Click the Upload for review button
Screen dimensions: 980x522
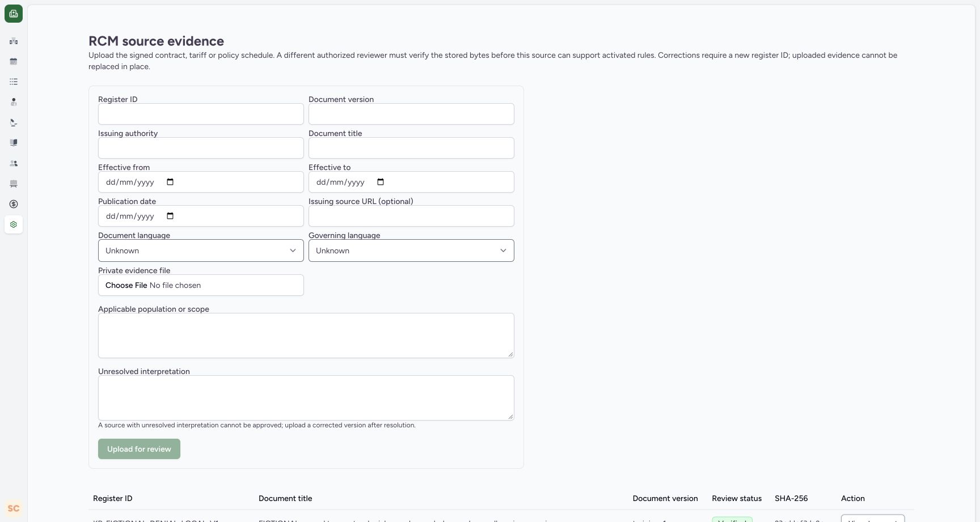[139, 449]
